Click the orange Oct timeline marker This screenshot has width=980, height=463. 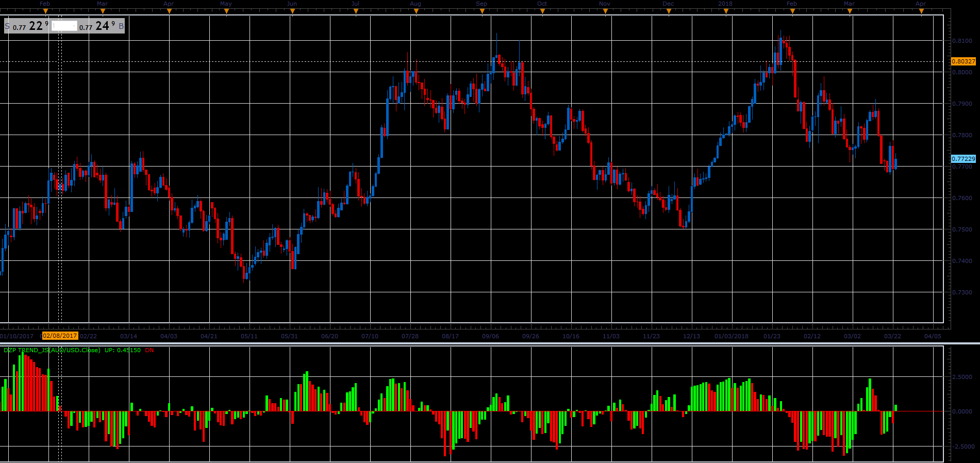pos(542,11)
